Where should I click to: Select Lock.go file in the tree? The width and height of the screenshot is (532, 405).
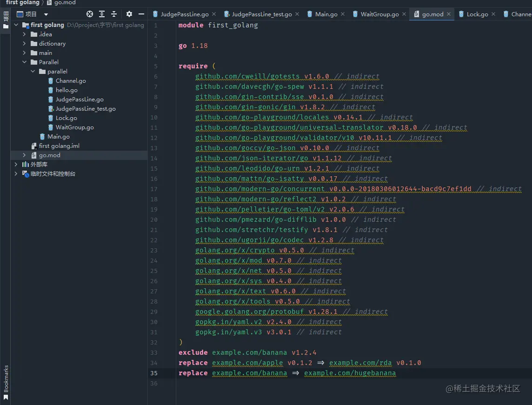pyautogui.click(x=66, y=118)
